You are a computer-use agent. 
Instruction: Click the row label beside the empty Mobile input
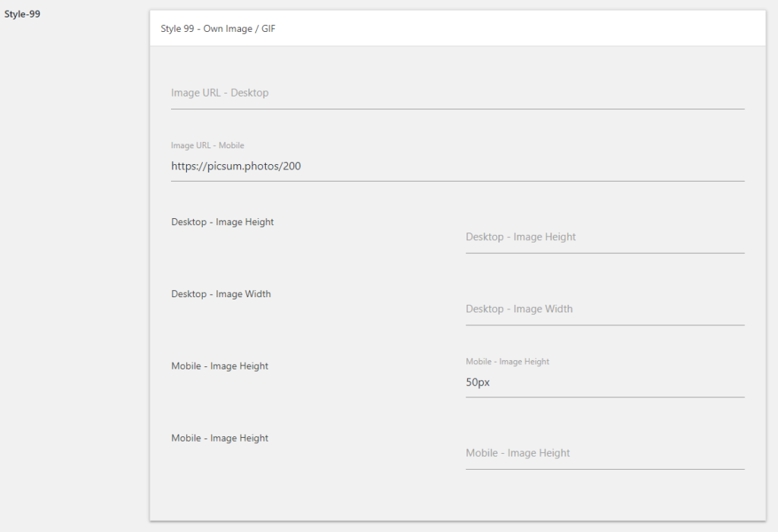(x=220, y=439)
